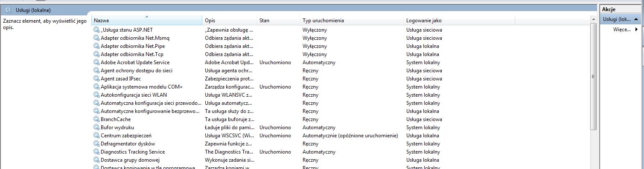Select Agent ochrony dostępu do sieci
This screenshot has width=644, height=169.
(x=136, y=71)
